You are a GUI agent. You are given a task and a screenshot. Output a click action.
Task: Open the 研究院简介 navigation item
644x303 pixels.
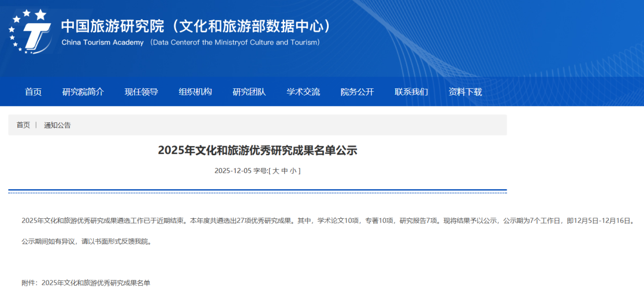pos(83,92)
